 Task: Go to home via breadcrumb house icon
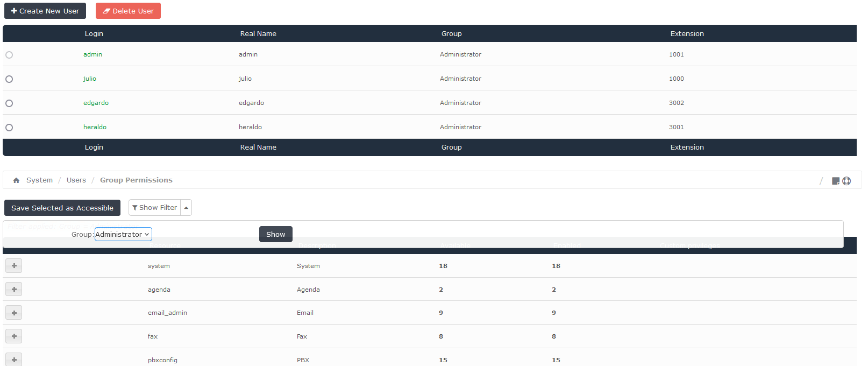(16, 180)
